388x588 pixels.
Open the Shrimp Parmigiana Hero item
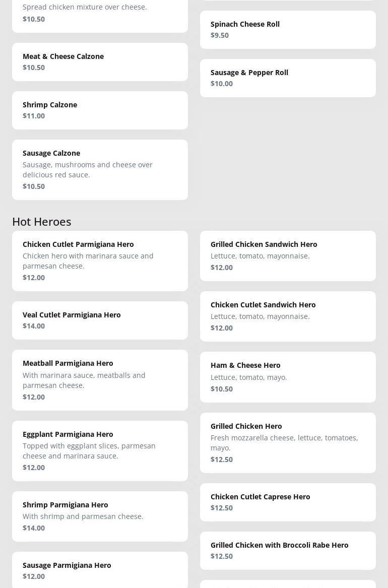[x=100, y=516]
